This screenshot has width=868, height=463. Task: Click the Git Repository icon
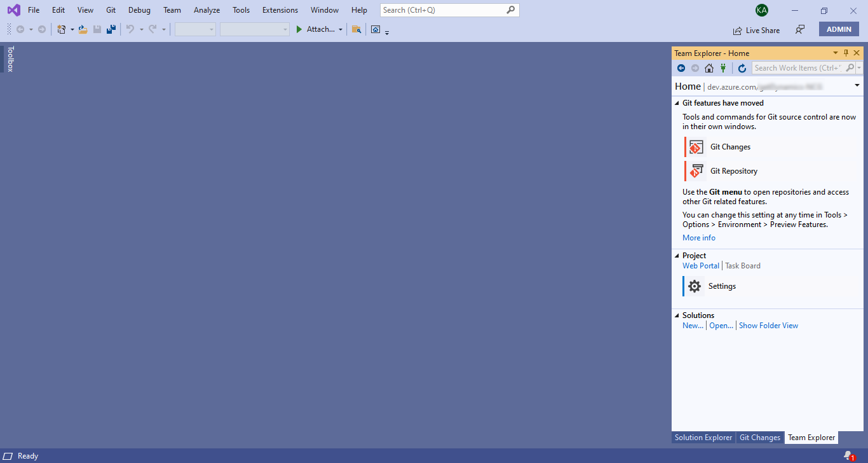tap(696, 171)
